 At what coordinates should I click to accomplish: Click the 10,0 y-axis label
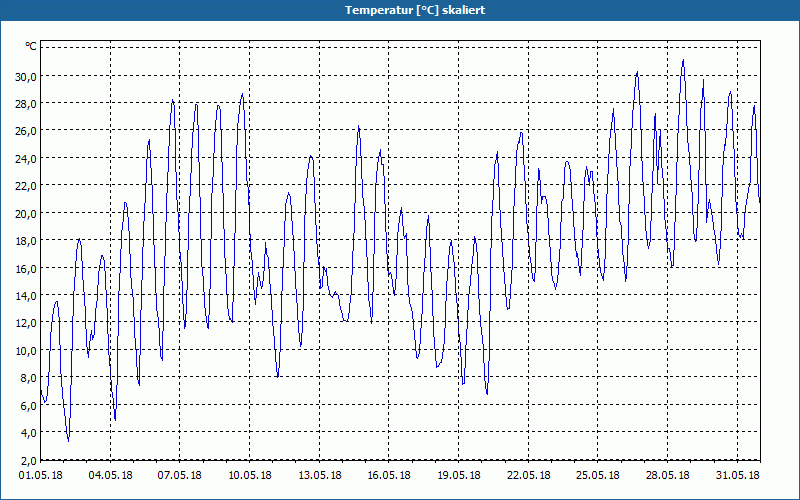click(x=26, y=351)
